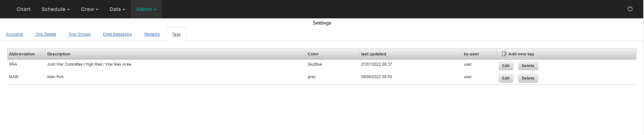The width and height of the screenshot is (644, 135).
Task: Select the Ship Groups tab
Action: 79,34
